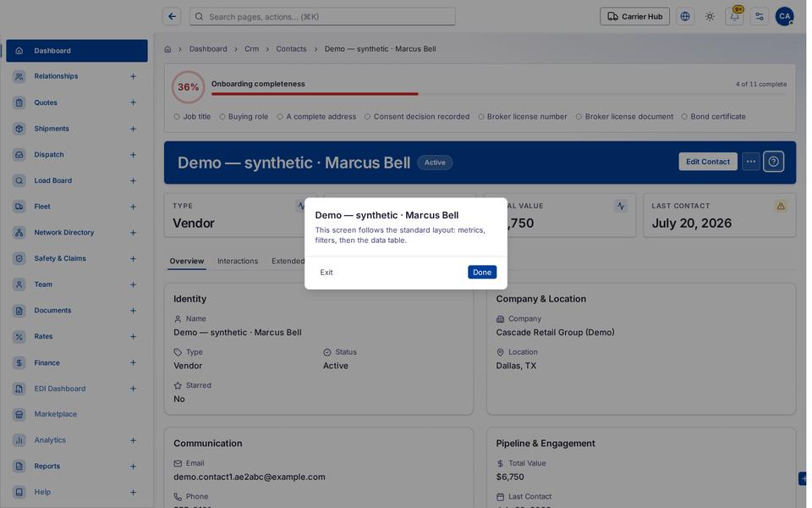Screen dimensions: 812x508
Task: Open the Marketplace sidebar item
Action: pyautogui.click(x=77, y=414)
